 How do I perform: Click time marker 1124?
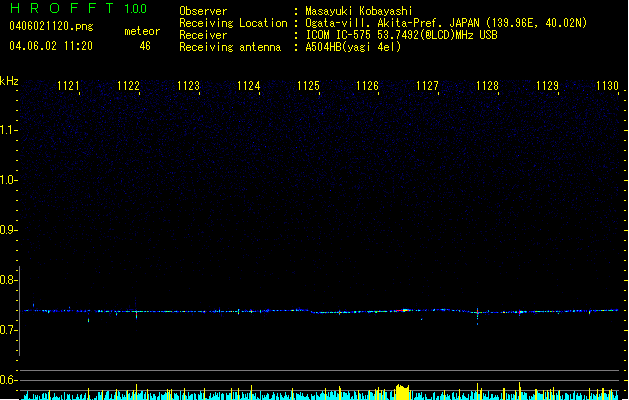point(248,86)
